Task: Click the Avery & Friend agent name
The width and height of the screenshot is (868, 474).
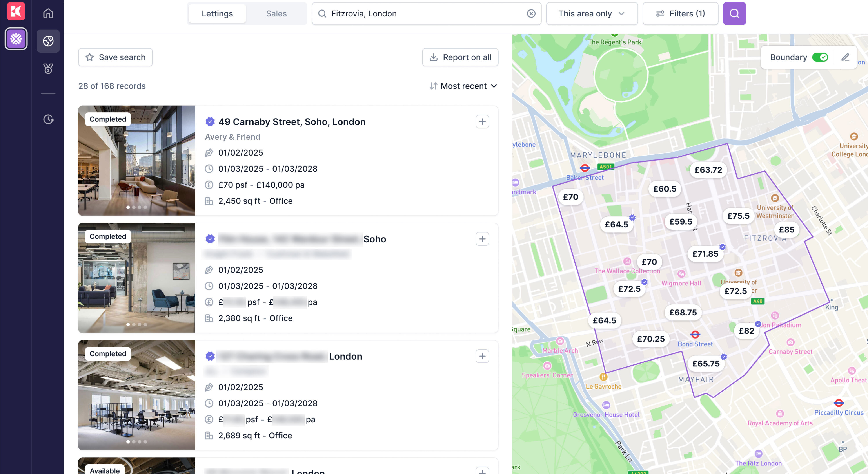Action: tap(232, 137)
